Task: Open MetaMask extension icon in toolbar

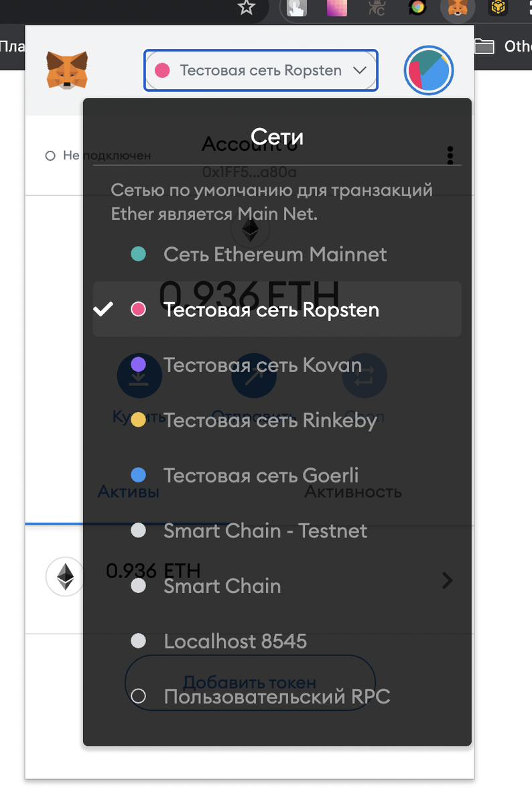Action: click(x=458, y=8)
